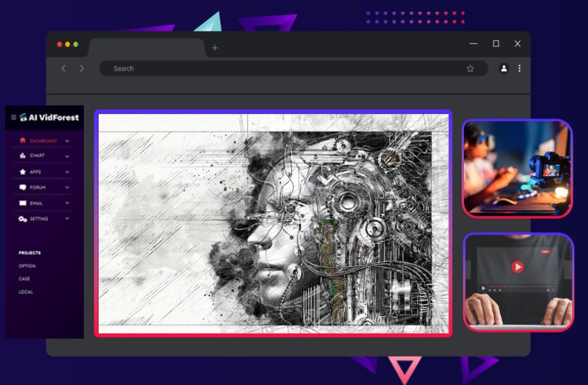
Task: Expand the Setting menu chevron
Action: tap(67, 219)
